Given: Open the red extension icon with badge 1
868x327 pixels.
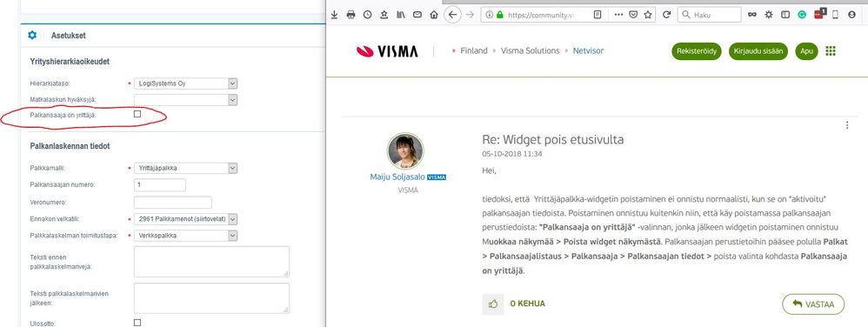Looking at the screenshot, I should pos(819,15).
